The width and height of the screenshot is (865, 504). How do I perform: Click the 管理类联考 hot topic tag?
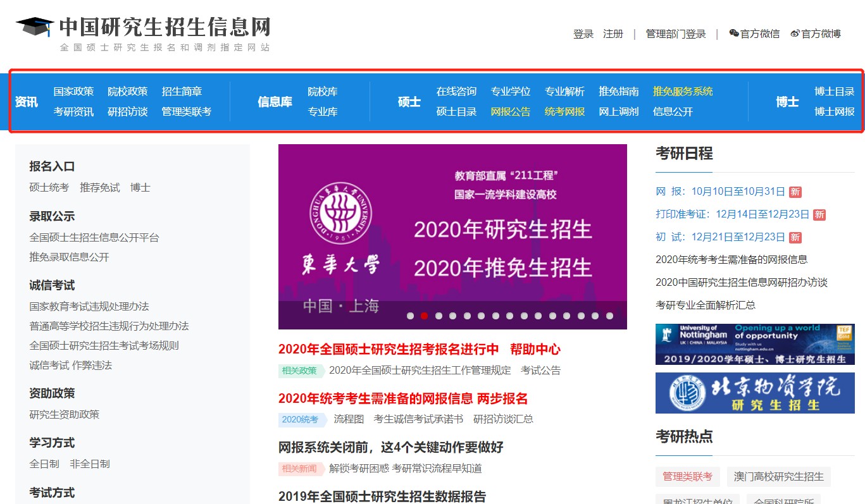[x=687, y=477]
